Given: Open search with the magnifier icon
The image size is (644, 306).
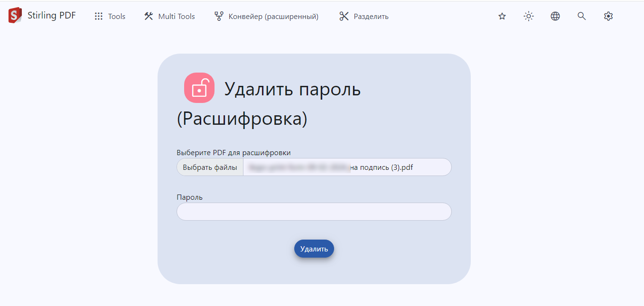Looking at the screenshot, I should click(582, 17).
